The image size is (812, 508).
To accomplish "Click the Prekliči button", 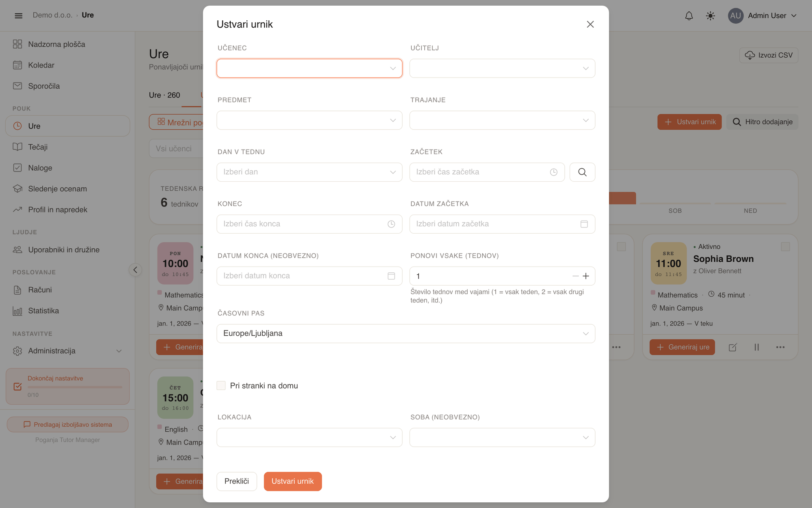I will tap(237, 481).
